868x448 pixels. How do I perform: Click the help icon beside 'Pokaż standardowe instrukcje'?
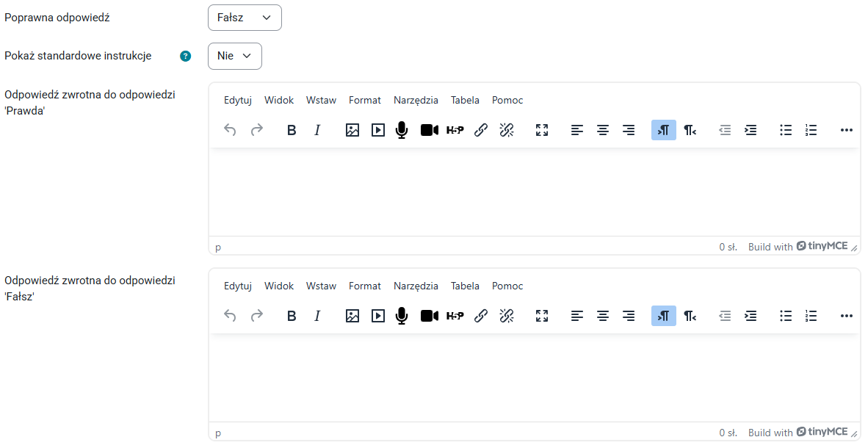point(186,56)
